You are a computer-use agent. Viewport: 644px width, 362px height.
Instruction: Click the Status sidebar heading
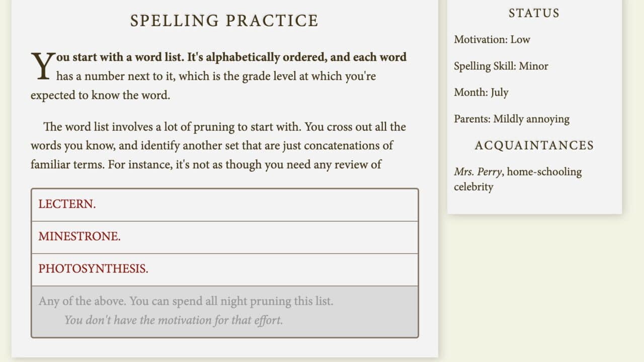(x=534, y=13)
